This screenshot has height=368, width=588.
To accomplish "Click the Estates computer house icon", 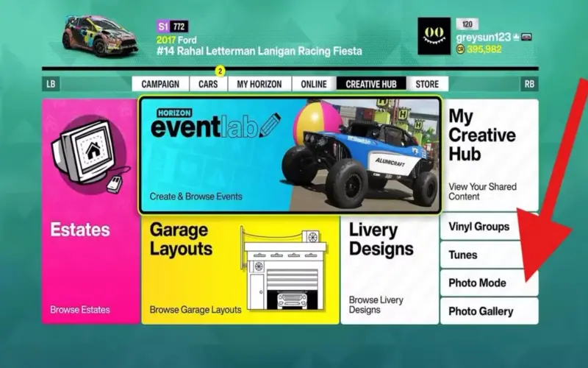I will [90, 155].
